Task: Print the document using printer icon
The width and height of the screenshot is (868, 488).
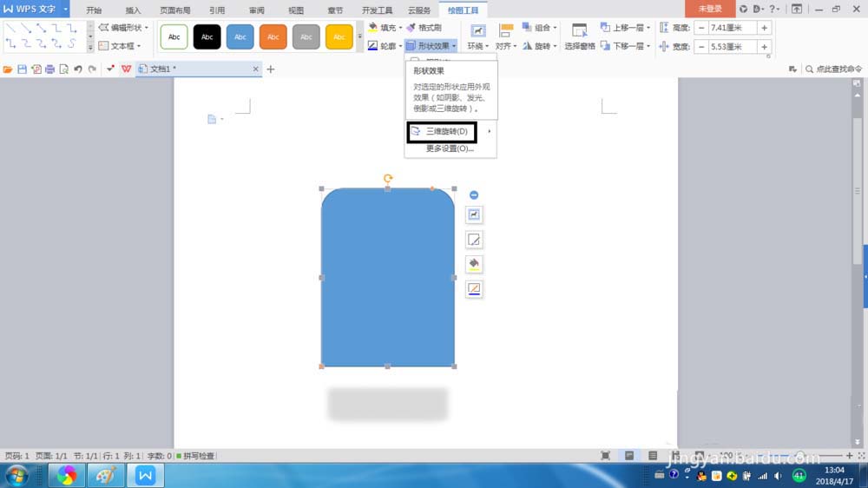Action: (x=49, y=69)
